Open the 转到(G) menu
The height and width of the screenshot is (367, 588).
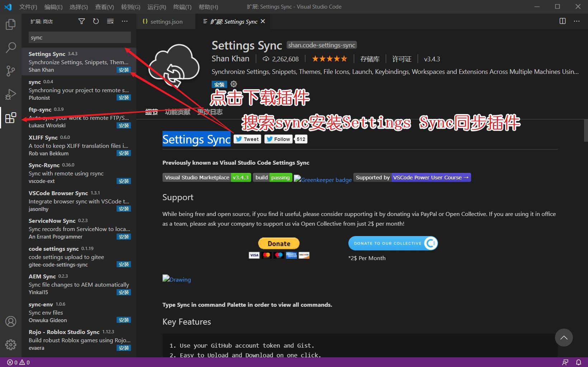pos(131,7)
